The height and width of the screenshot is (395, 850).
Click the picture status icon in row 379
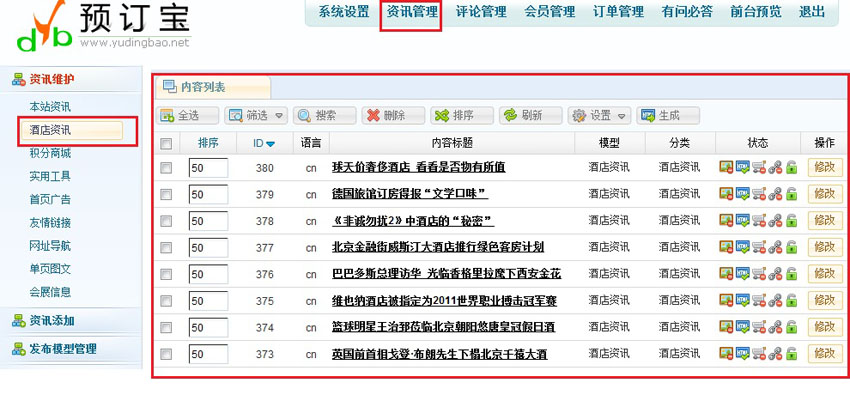coord(726,193)
